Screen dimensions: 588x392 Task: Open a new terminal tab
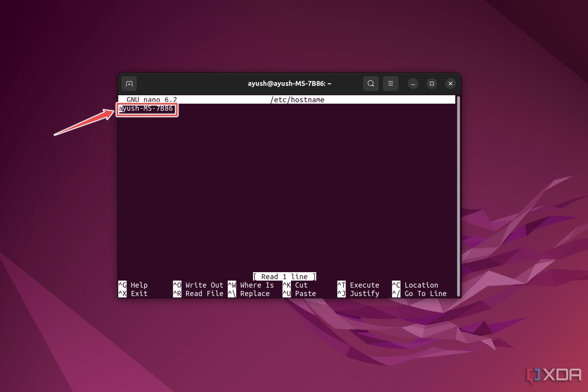(129, 84)
